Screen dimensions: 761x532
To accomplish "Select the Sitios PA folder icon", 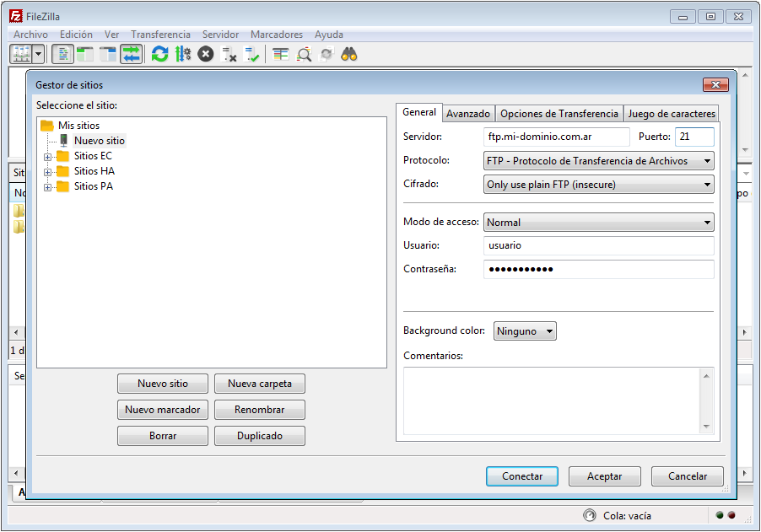I will click(62, 186).
